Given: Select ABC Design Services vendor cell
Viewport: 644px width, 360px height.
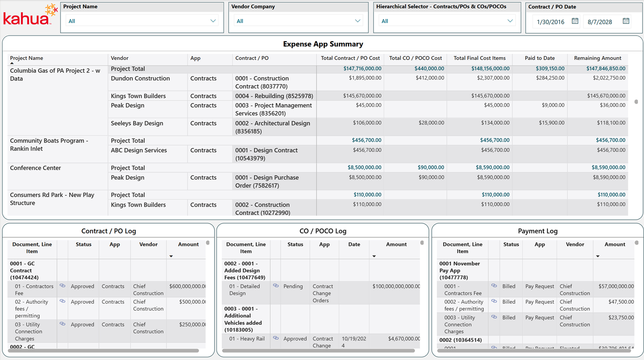Looking at the screenshot, I should pyautogui.click(x=139, y=150).
